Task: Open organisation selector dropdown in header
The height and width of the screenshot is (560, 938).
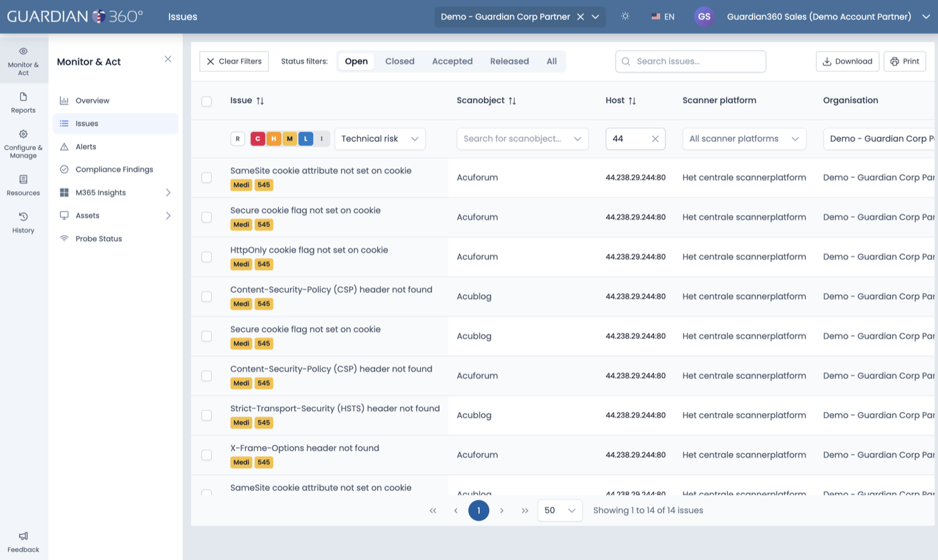Action: click(x=595, y=17)
